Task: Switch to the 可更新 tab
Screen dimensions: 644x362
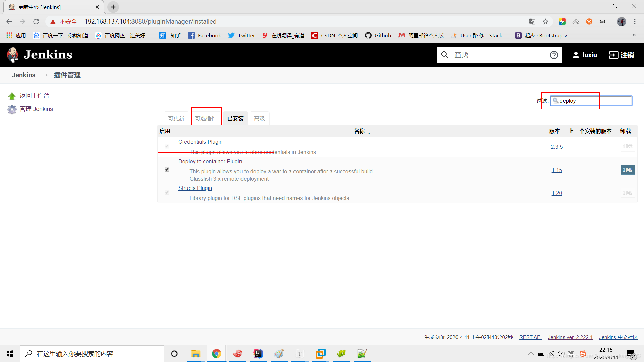Action: pyautogui.click(x=176, y=118)
